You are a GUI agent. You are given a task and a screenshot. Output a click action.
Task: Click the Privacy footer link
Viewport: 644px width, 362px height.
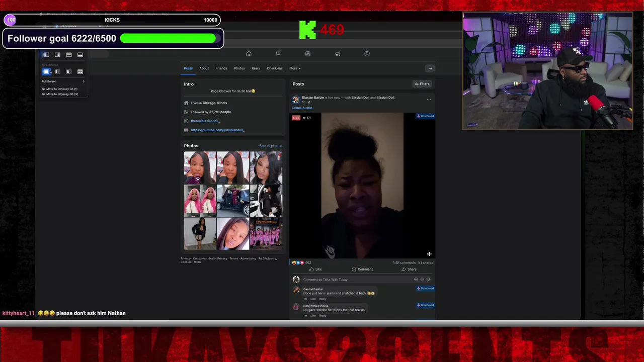point(186,258)
